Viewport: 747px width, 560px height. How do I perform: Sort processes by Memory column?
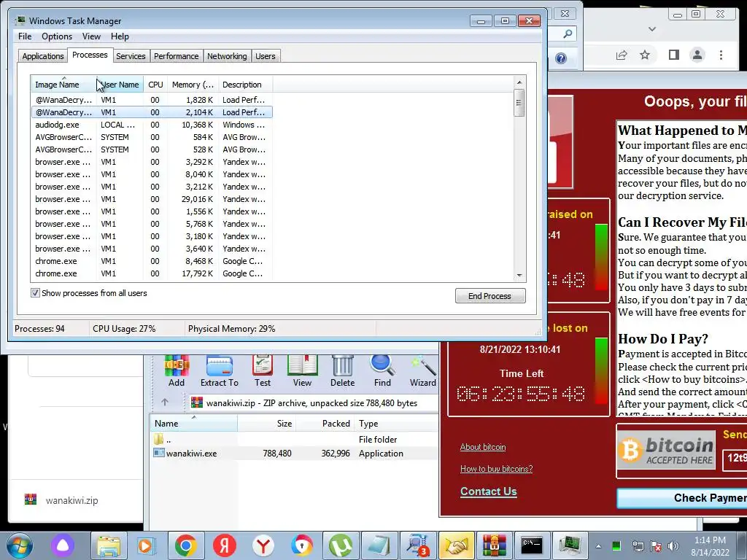193,85
